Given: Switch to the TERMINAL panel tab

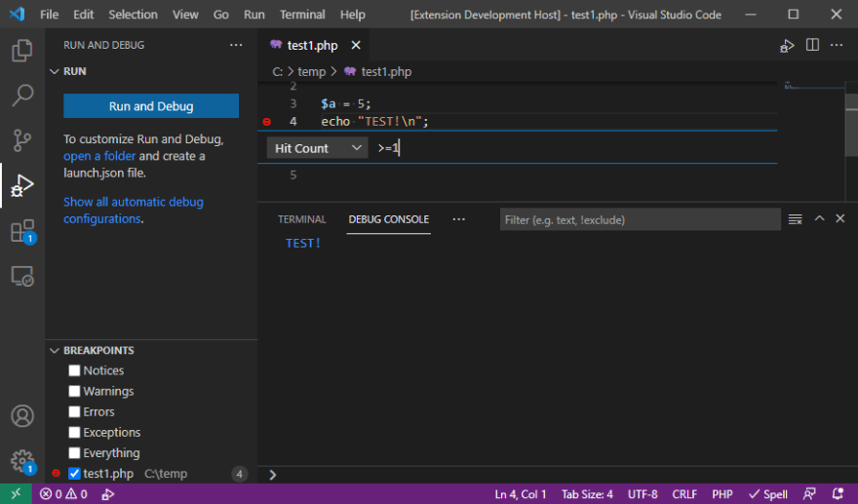Looking at the screenshot, I should 302,219.
